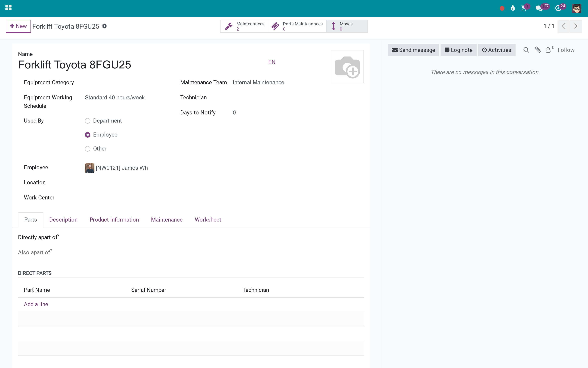Switch to the Description tab
This screenshot has height=368, width=588.
coord(63,220)
